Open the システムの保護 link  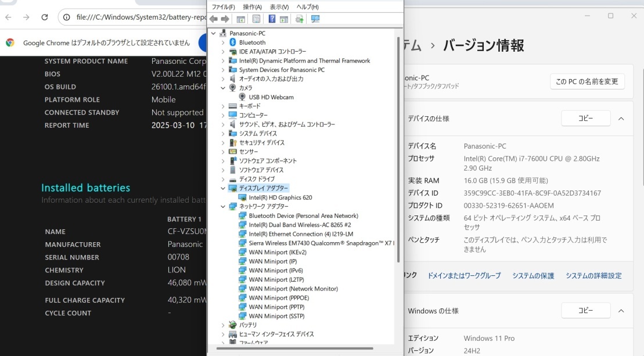[533, 275]
